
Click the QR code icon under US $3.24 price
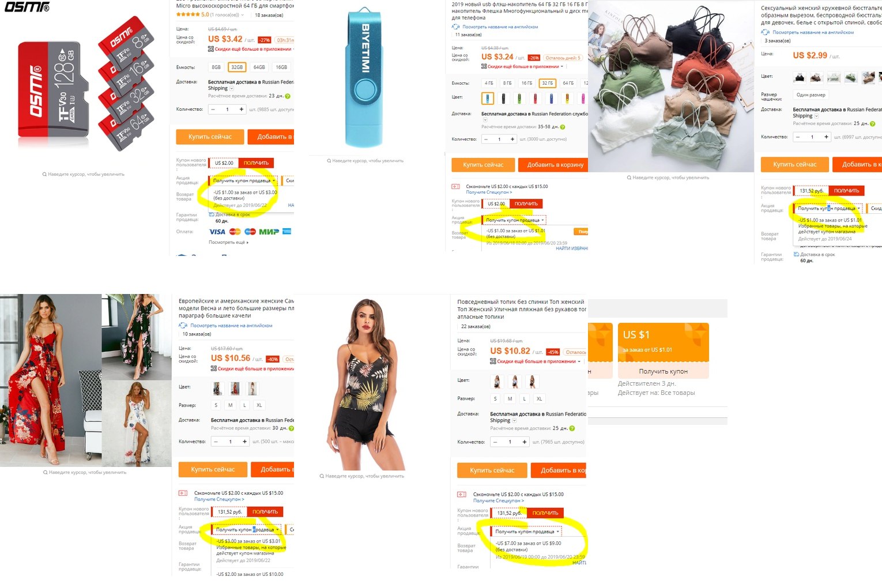(484, 66)
